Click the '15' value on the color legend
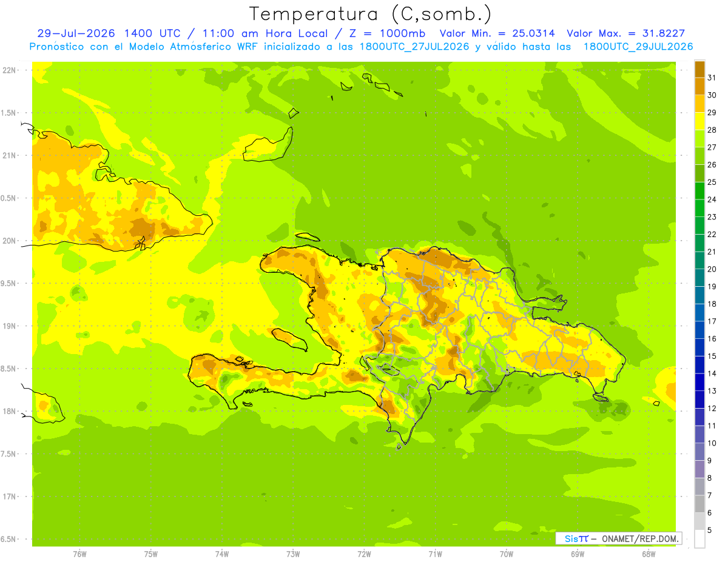Viewport: 728px width, 562px height. point(712,356)
